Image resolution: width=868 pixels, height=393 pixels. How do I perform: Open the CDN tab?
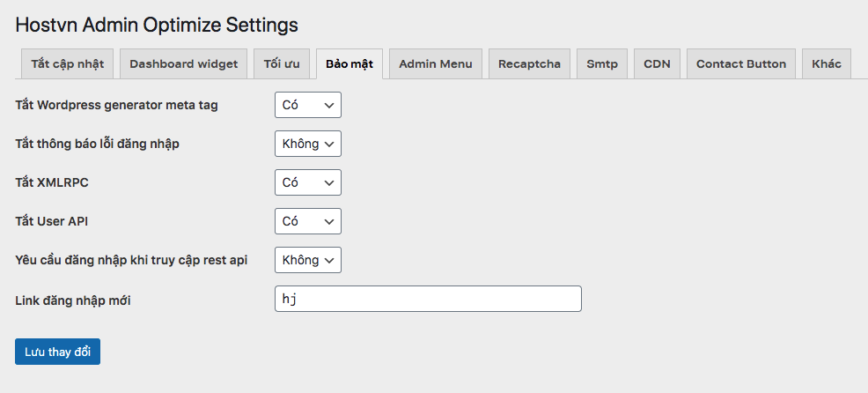click(657, 63)
